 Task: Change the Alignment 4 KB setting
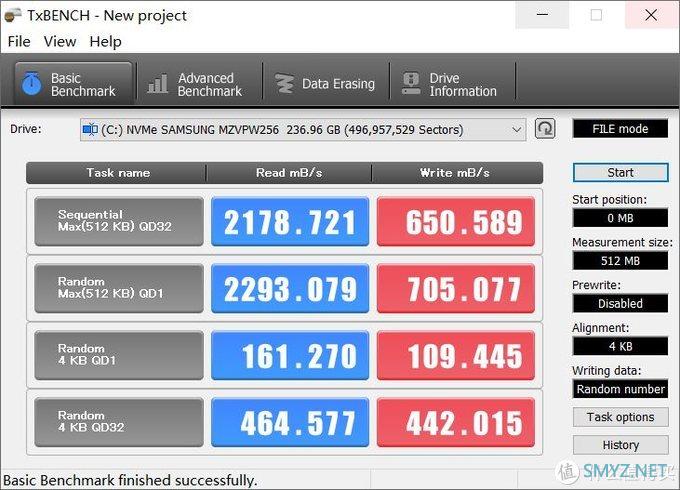pos(620,346)
